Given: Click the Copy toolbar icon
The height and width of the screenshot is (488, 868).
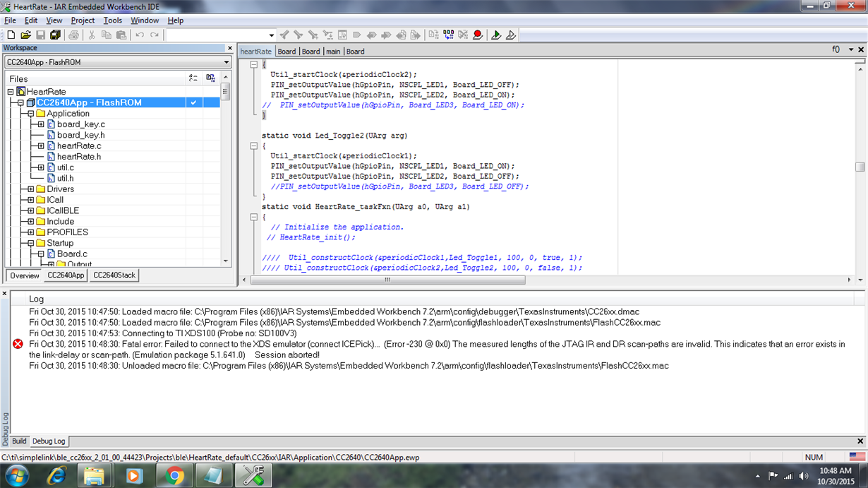Looking at the screenshot, I should click(107, 35).
